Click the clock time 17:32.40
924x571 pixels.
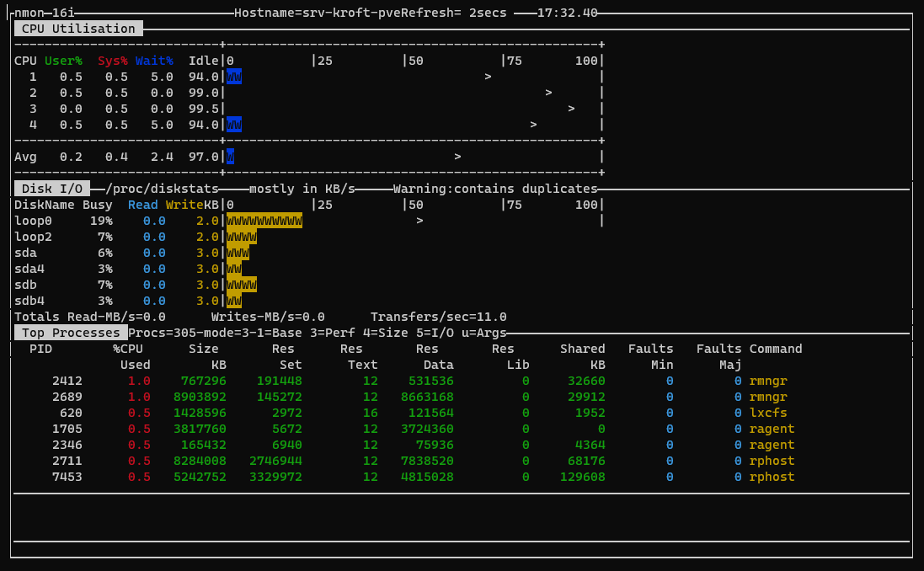(567, 13)
